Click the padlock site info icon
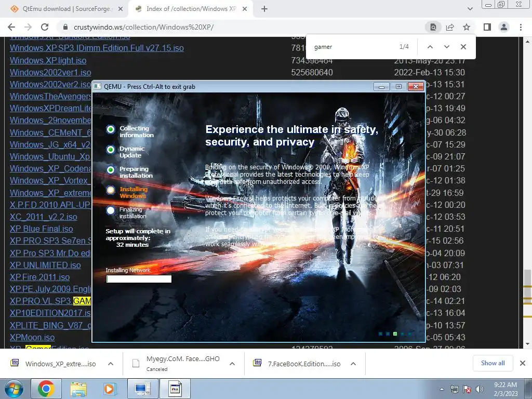This screenshot has width=532, height=399. (x=65, y=27)
